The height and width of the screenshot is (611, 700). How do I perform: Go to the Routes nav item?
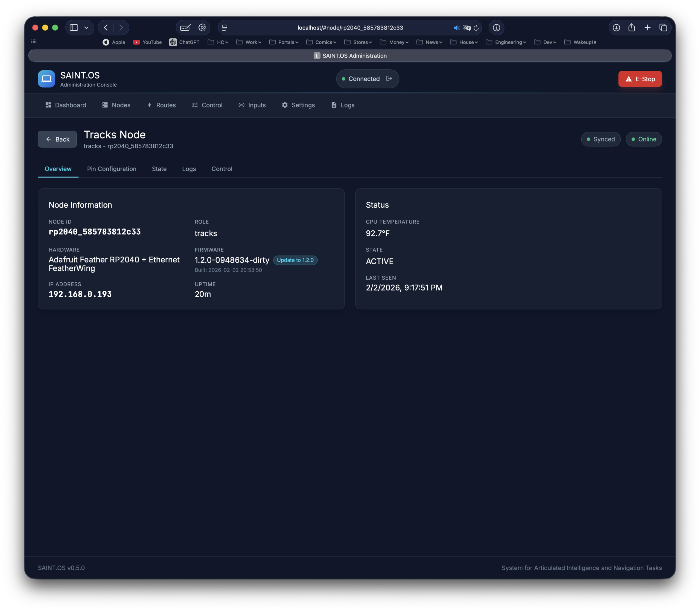(x=161, y=105)
